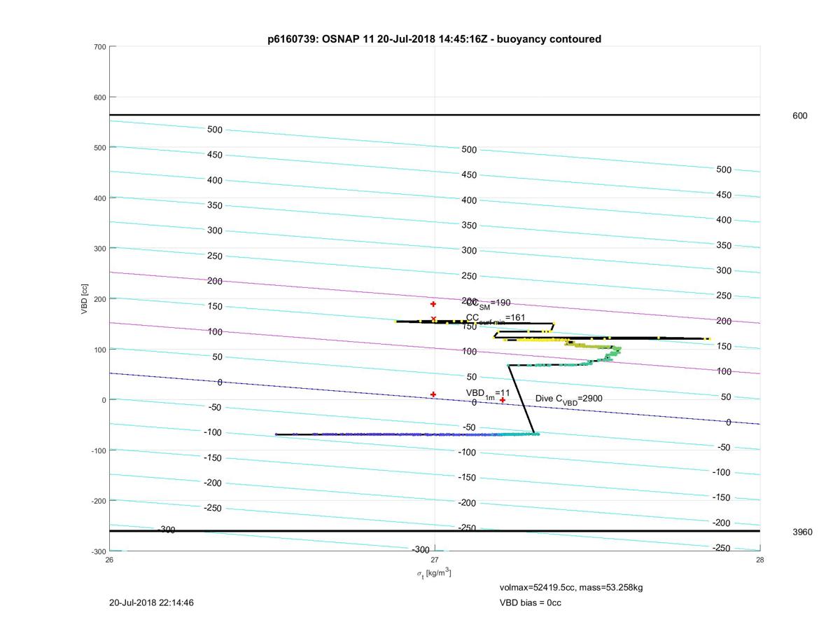Image resolution: width=840 pixels, height=620 pixels.
Task: Click the 'CC SM =190' annotation
Action: [489, 303]
